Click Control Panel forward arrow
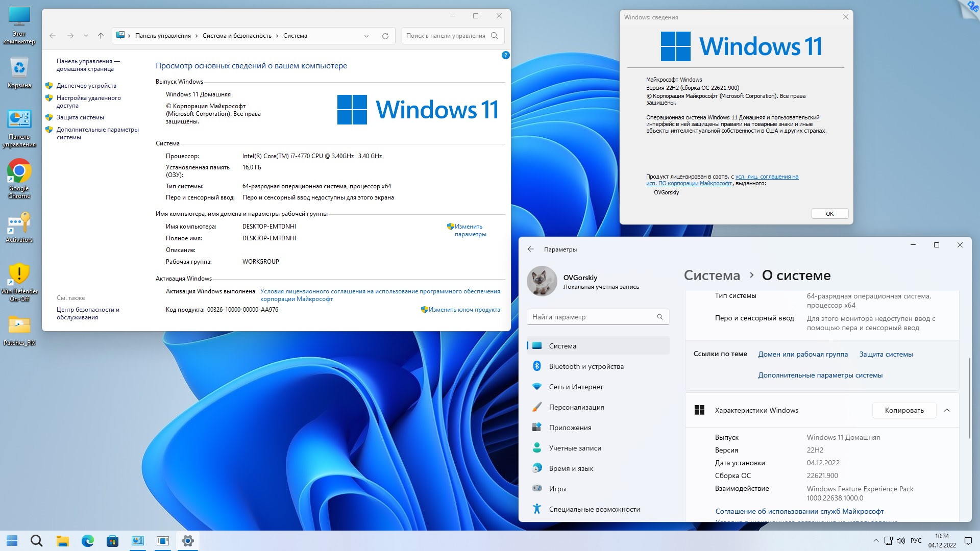 click(x=70, y=36)
